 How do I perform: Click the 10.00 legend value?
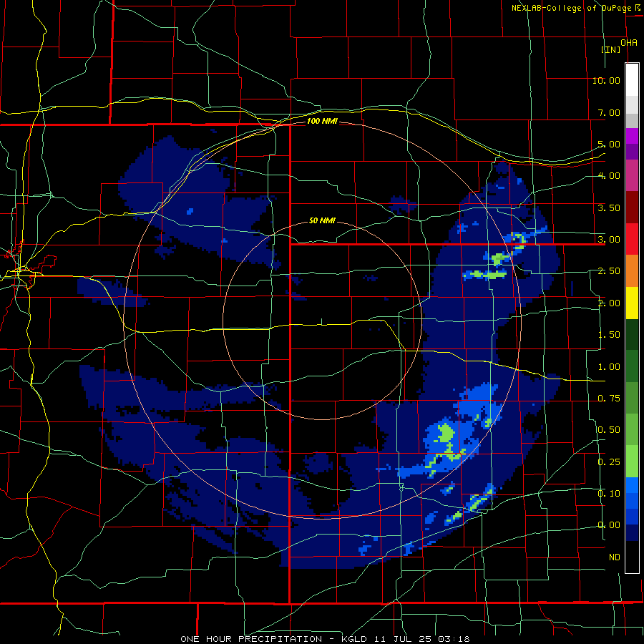(606, 80)
